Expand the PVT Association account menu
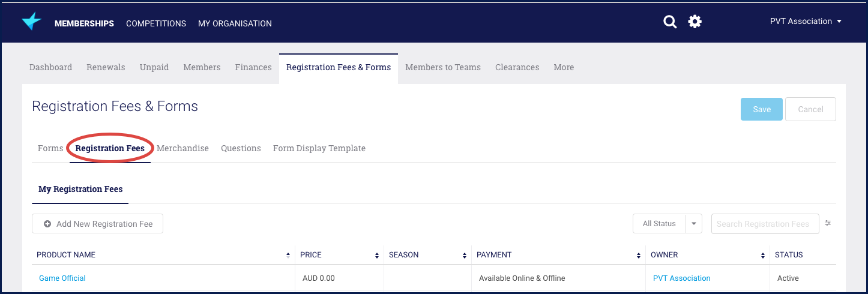The width and height of the screenshot is (868, 294). [x=806, y=22]
